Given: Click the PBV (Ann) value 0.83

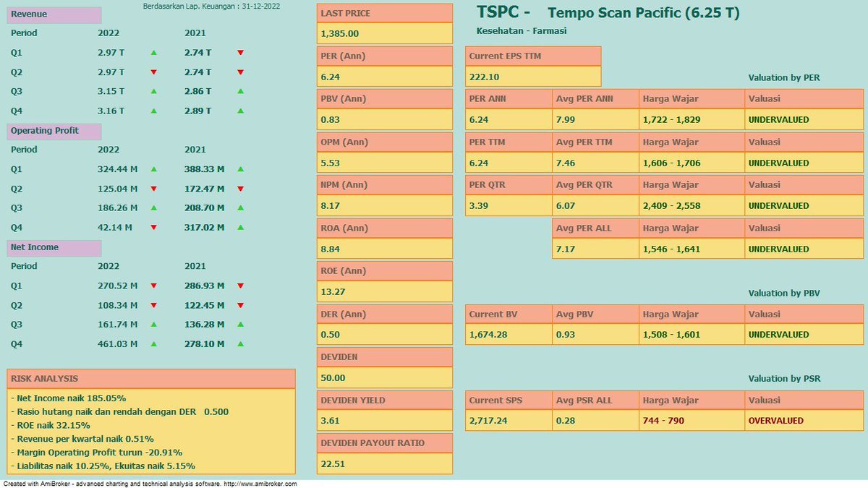Looking at the screenshot, I should pyautogui.click(x=385, y=119).
